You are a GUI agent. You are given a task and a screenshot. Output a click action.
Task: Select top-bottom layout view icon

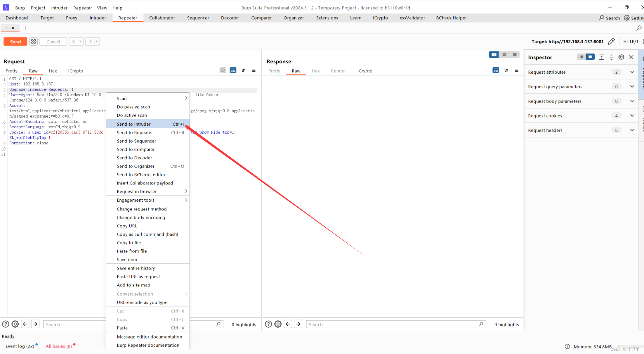[x=504, y=55]
